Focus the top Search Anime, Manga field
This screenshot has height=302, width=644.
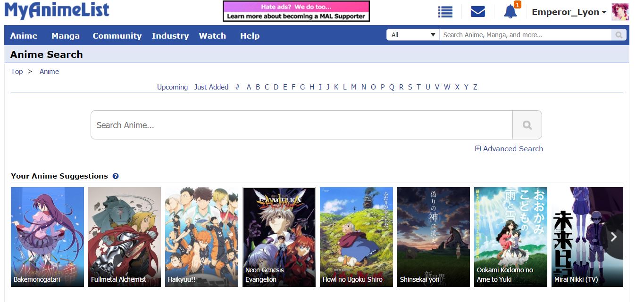pyautogui.click(x=526, y=35)
